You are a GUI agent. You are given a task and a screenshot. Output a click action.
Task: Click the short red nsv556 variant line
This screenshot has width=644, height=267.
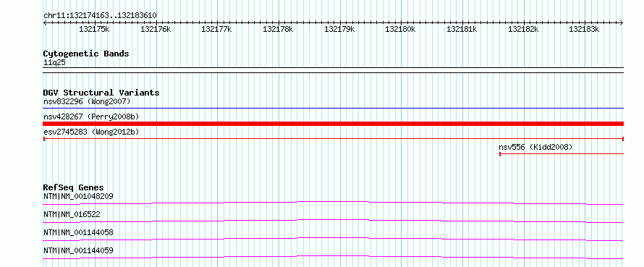(562, 154)
